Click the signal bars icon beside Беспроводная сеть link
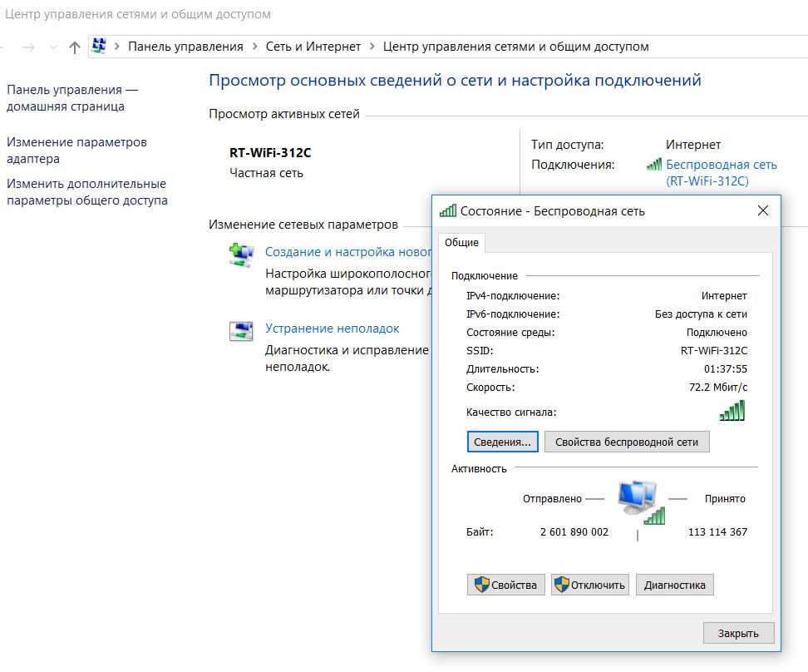Image resolution: width=808 pixels, height=672 pixels. [x=654, y=165]
